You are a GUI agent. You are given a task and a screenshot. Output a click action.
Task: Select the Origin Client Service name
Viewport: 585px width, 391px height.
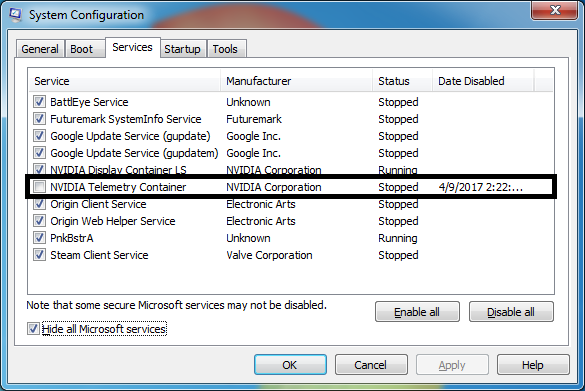coord(98,204)
